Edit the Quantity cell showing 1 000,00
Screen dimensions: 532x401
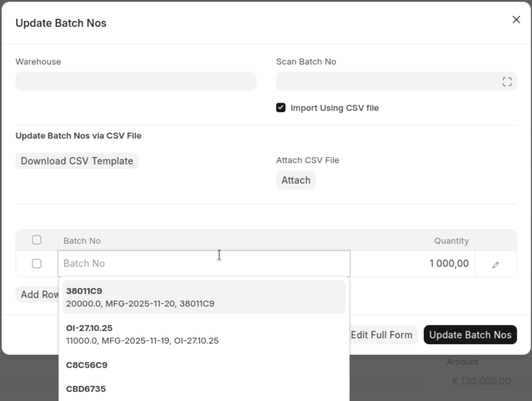[412, 263]
